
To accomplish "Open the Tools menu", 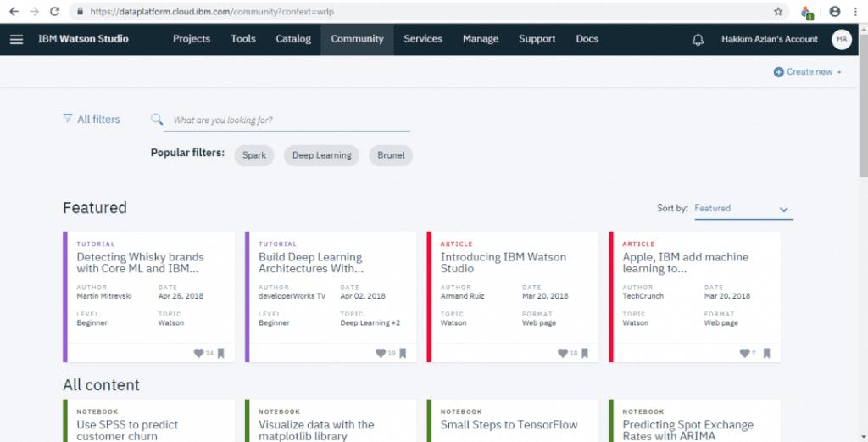I will [x=243, y=39].
